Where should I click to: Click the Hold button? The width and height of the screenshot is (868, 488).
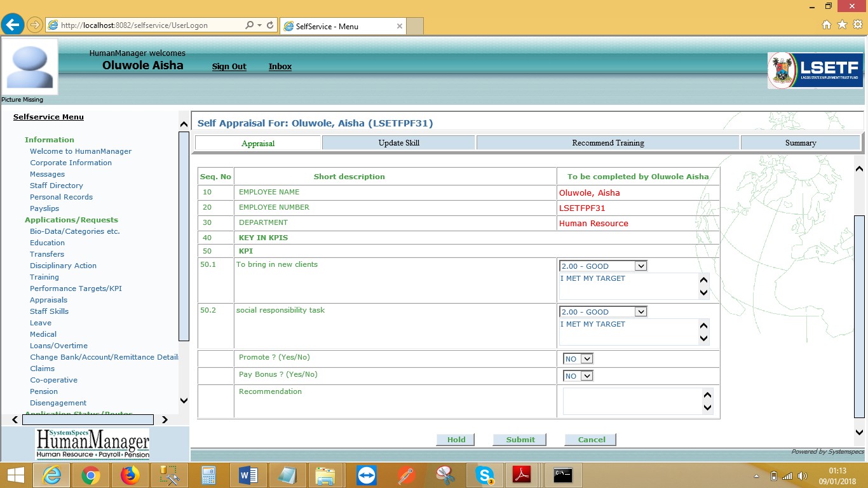point(456,440)
